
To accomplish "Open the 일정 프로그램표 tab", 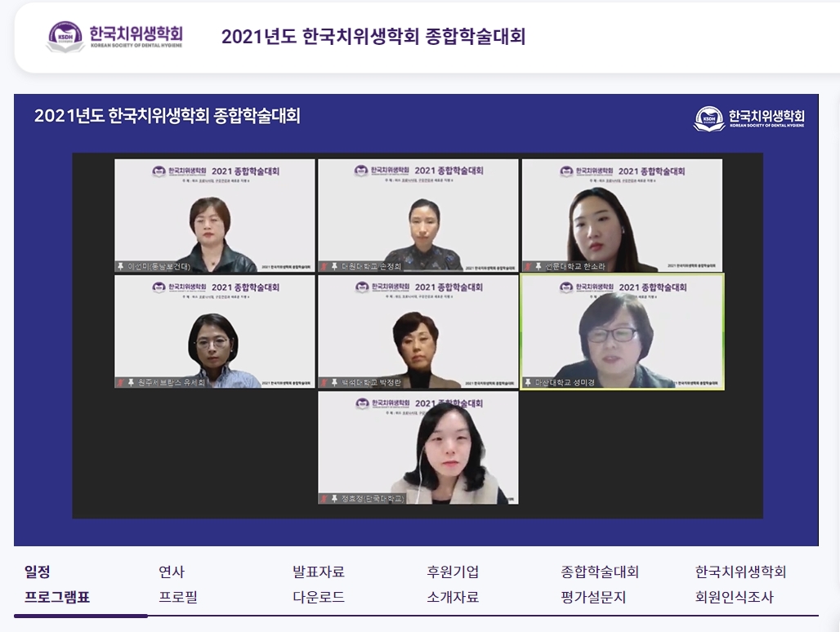I will pos(57,585).
